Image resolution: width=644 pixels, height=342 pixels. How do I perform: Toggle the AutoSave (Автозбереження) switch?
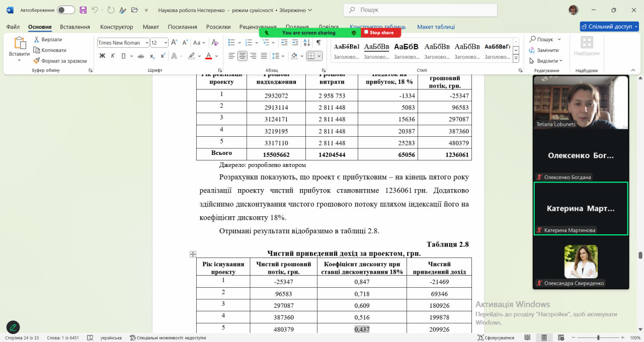[65, 10]
